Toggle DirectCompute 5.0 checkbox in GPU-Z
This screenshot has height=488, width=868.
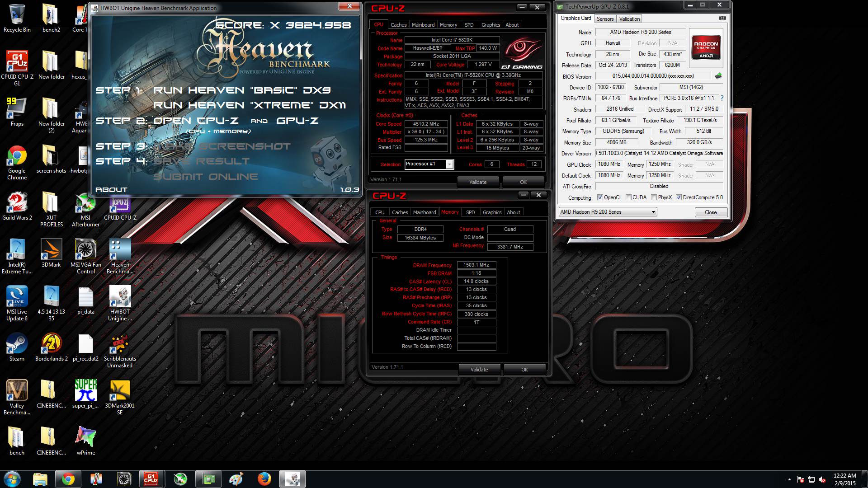[x=679, y=197]
